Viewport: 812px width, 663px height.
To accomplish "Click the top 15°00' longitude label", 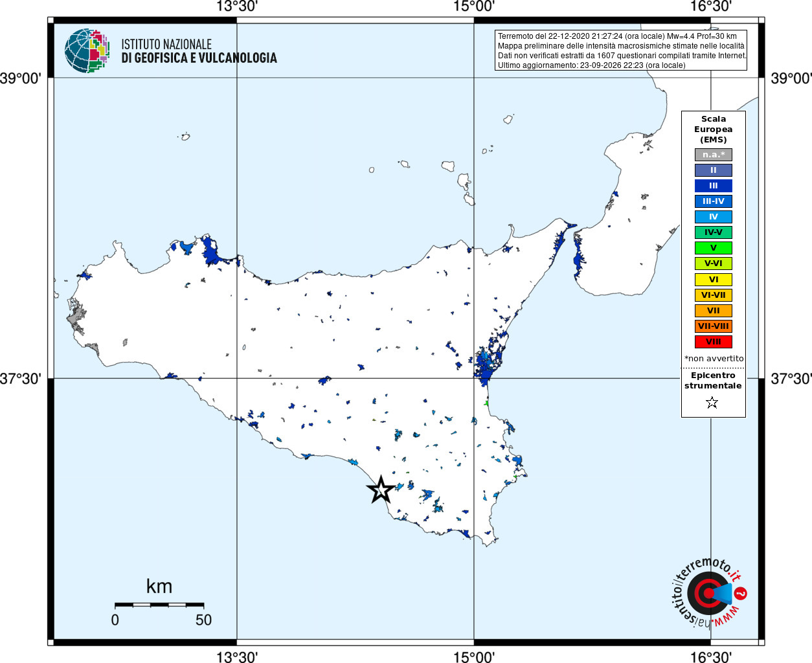I will [x=474, y=6].
